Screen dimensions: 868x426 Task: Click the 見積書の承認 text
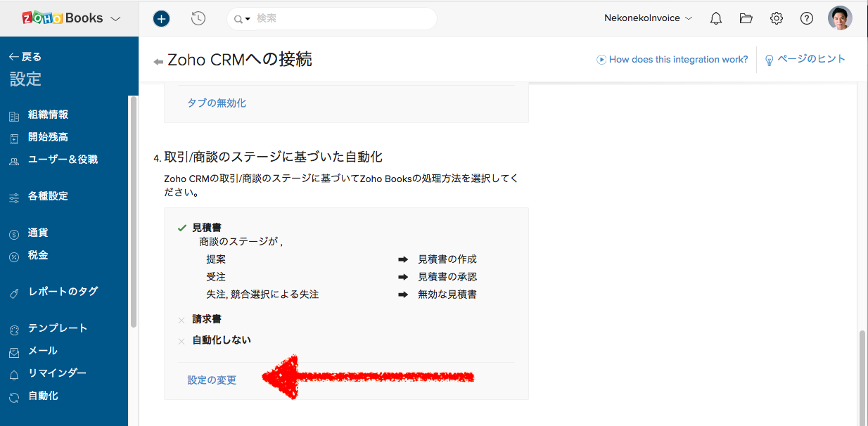(447, 277)
